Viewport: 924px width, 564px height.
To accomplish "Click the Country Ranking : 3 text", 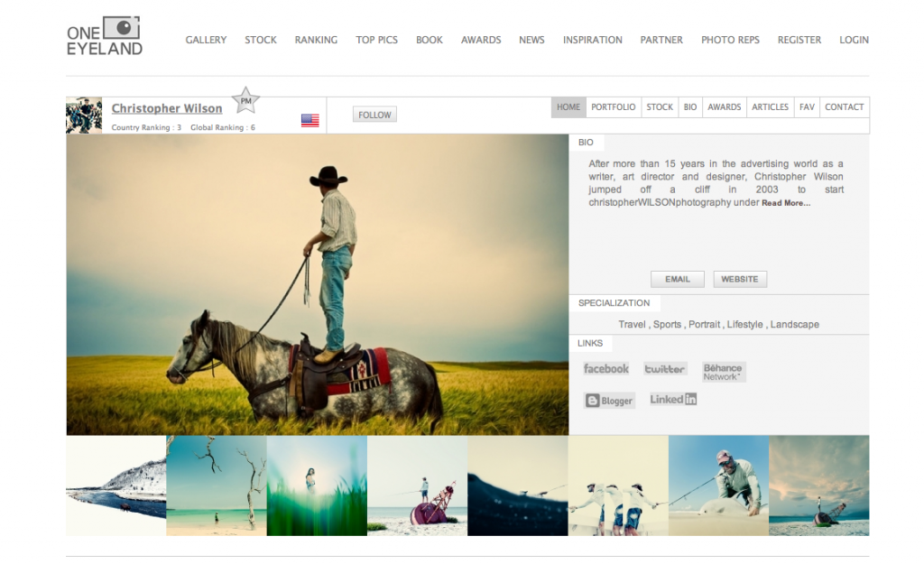I will click(146, 127).
